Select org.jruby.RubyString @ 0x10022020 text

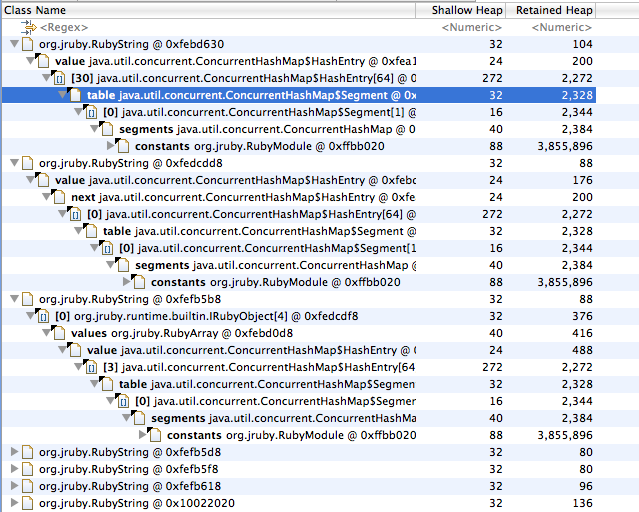pos(137,503)
